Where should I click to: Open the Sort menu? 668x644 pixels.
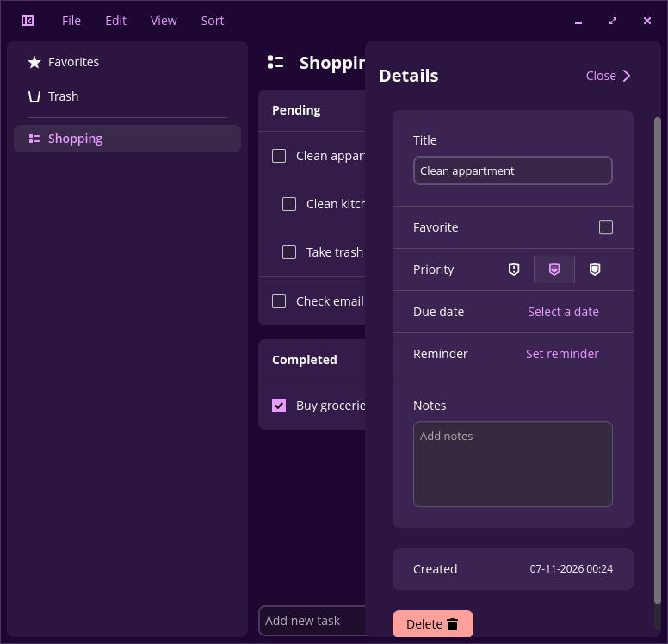coord(213,21)
